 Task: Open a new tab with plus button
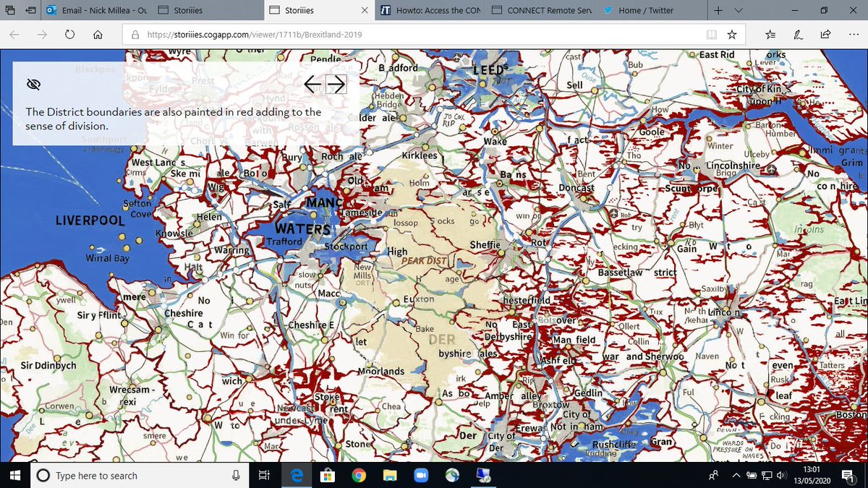click(x=718, y=10)
